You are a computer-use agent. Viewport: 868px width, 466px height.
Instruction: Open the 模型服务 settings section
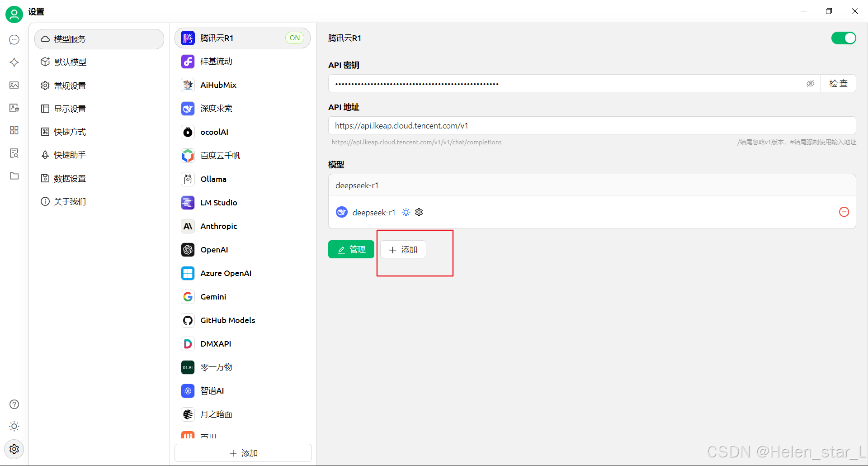click(x=99, y=39)
